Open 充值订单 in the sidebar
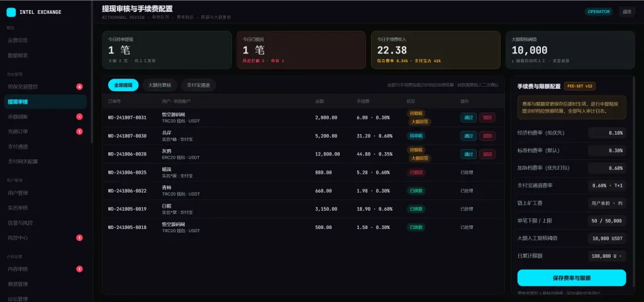This screenshot has height=302, width=644. [45, 131]
